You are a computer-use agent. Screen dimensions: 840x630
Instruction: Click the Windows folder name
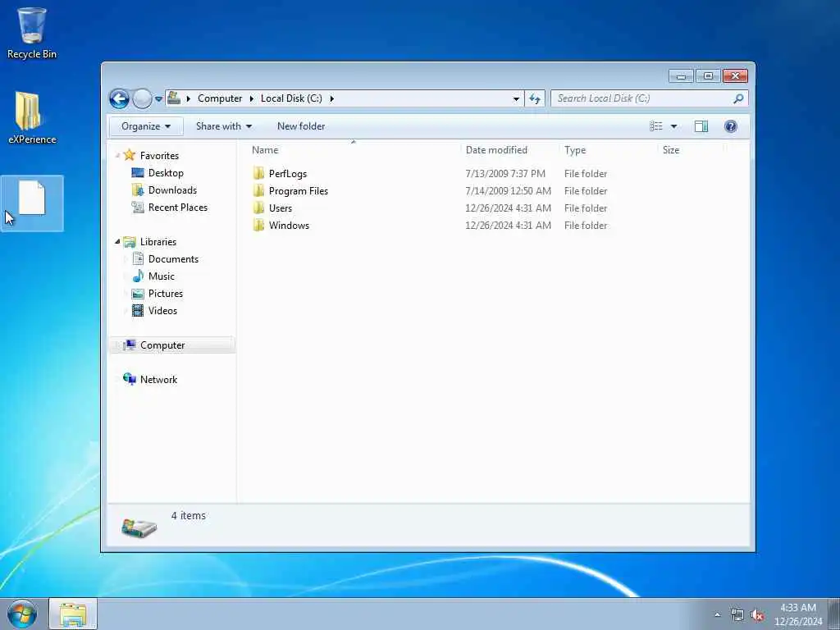289,225
